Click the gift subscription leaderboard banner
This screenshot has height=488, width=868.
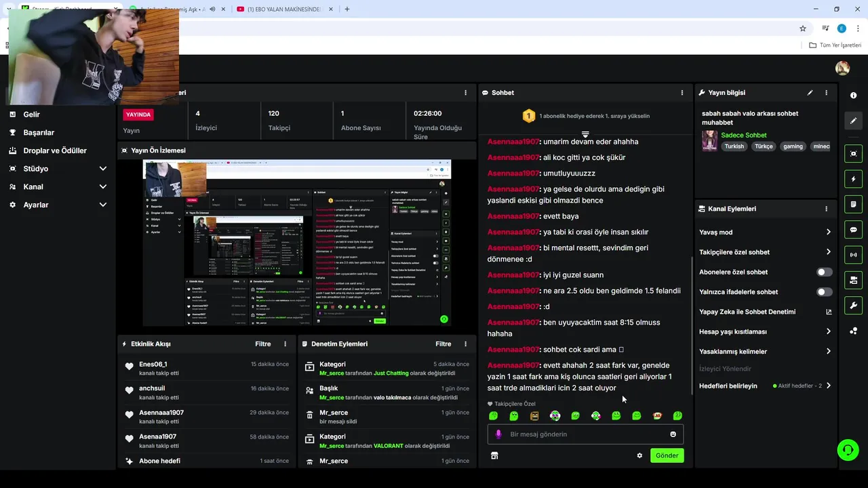pos(586,116)
